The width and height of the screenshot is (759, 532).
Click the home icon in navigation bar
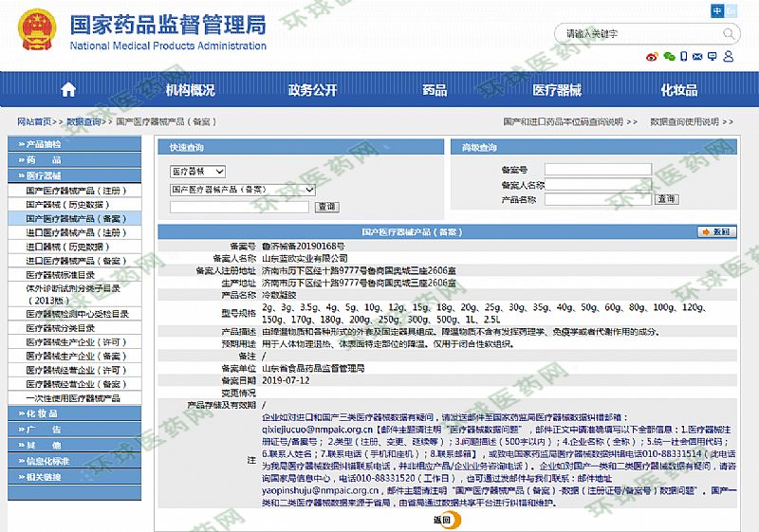68,90
